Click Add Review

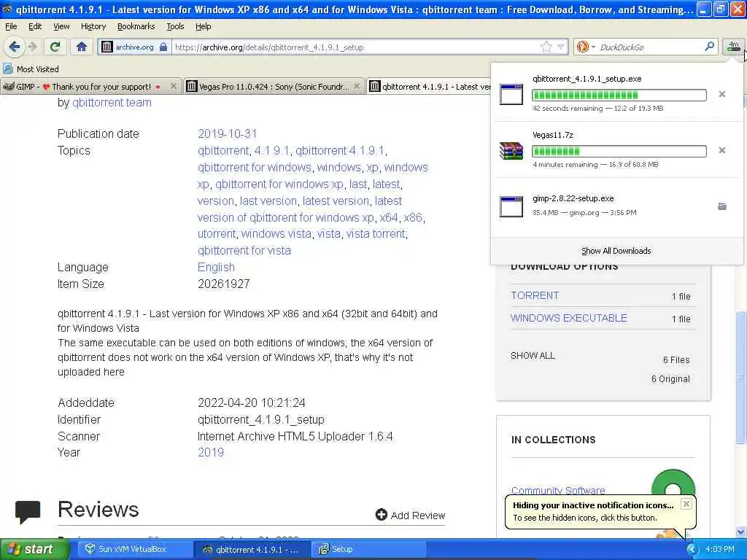[410, 516]
